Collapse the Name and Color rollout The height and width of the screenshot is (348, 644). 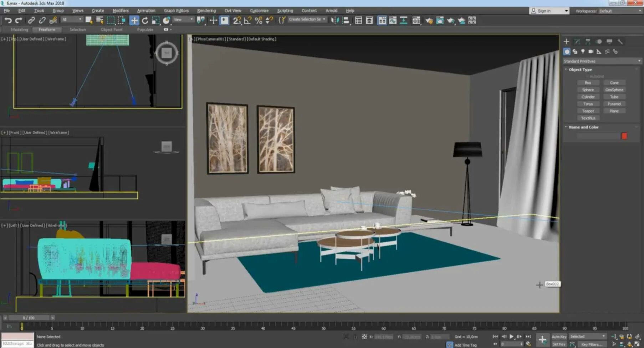583,127
